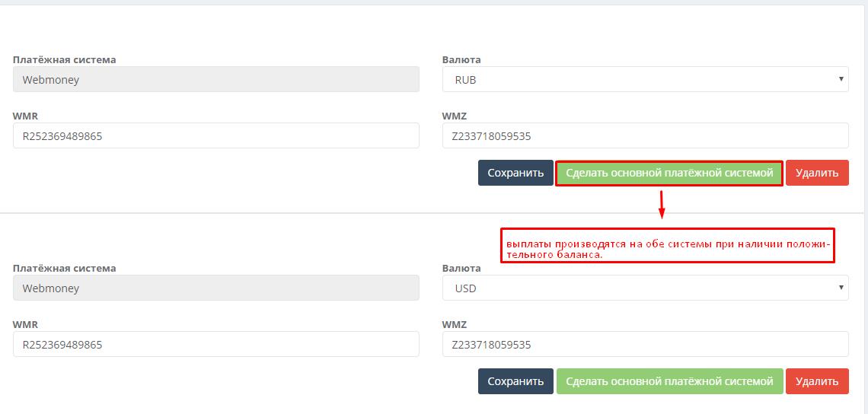Click the disabled Webmoney field in RUB form
The image size is (868, 414).
tap(215, 79)
